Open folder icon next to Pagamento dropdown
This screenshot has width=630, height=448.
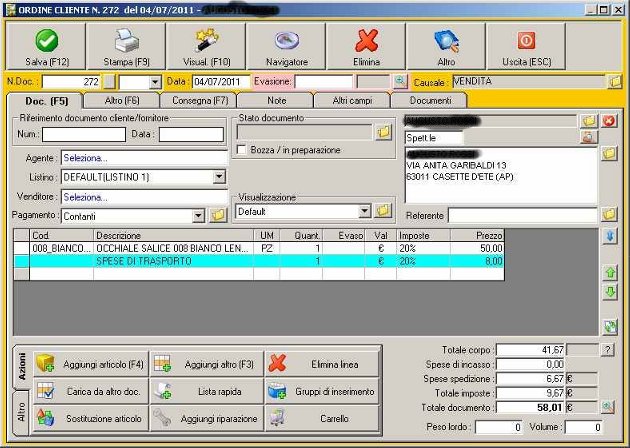pyautogui.click(x=218, y=216)
